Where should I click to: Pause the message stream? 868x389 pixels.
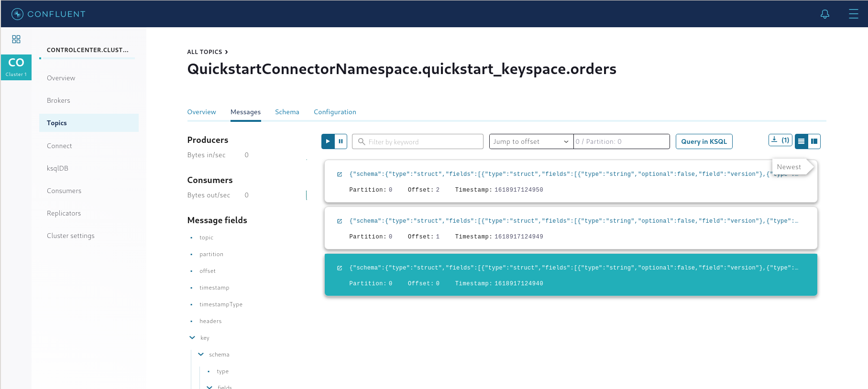pyautogui.click(x=341, y=141)
